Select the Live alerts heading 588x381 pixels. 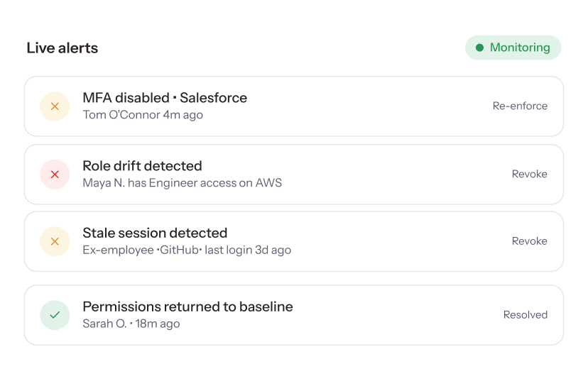point(62,48)
